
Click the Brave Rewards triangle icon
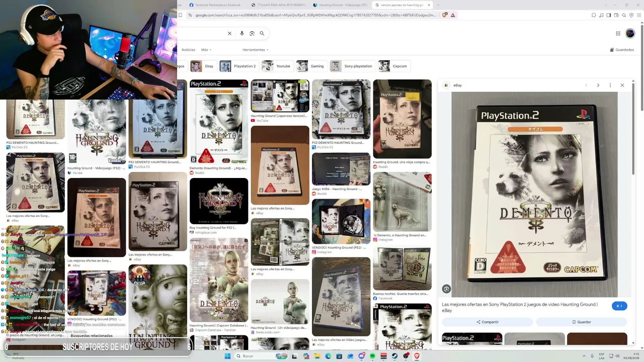point(453,15)
